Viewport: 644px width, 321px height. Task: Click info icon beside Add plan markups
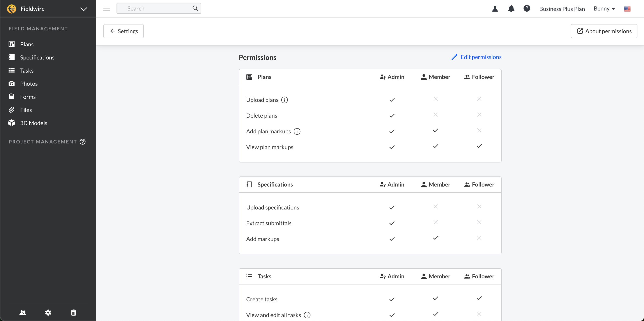tap(297, 131)
